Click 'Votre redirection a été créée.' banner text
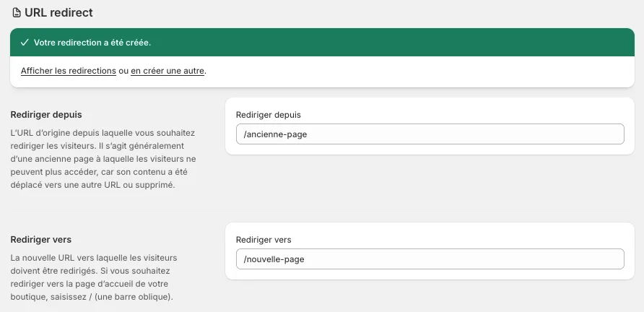The height and width of the screenshot is (312, 644). click(92, 43)
